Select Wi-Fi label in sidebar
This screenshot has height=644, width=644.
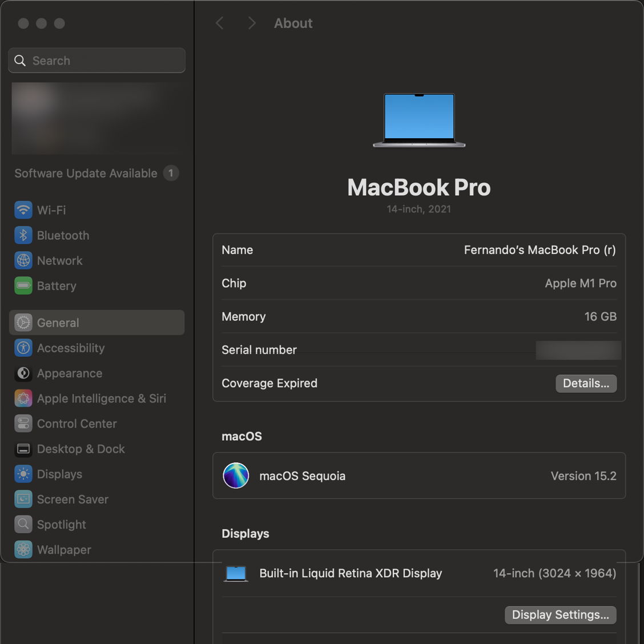(51, 210)
